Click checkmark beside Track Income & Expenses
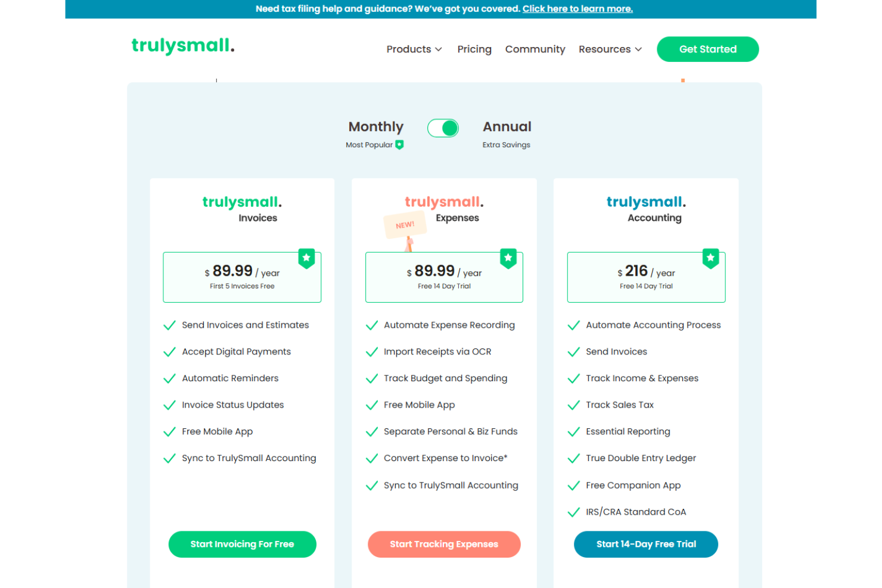Screen dimensions: 882x588 [x=574, y=378]
